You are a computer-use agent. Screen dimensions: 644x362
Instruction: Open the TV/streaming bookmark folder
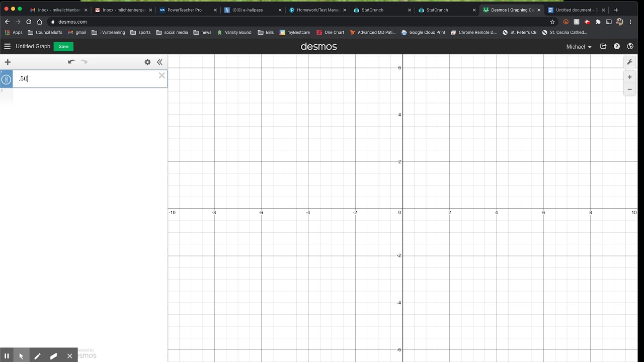[x=108, y=33]
